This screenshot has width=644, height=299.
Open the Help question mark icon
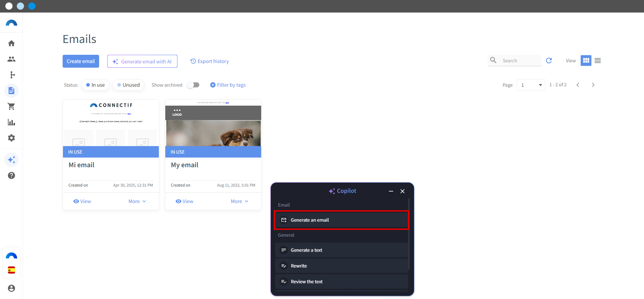(x=11, y=175)
